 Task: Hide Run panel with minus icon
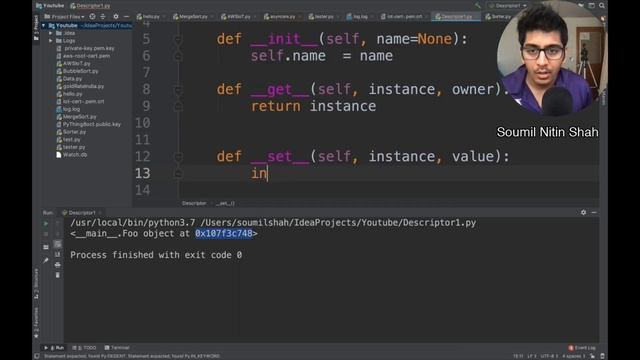click(x=594, y=213)
